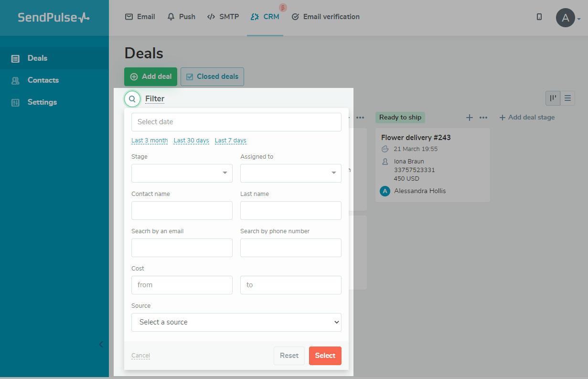
Task: Open the Email tab
Action: point(140,17)
